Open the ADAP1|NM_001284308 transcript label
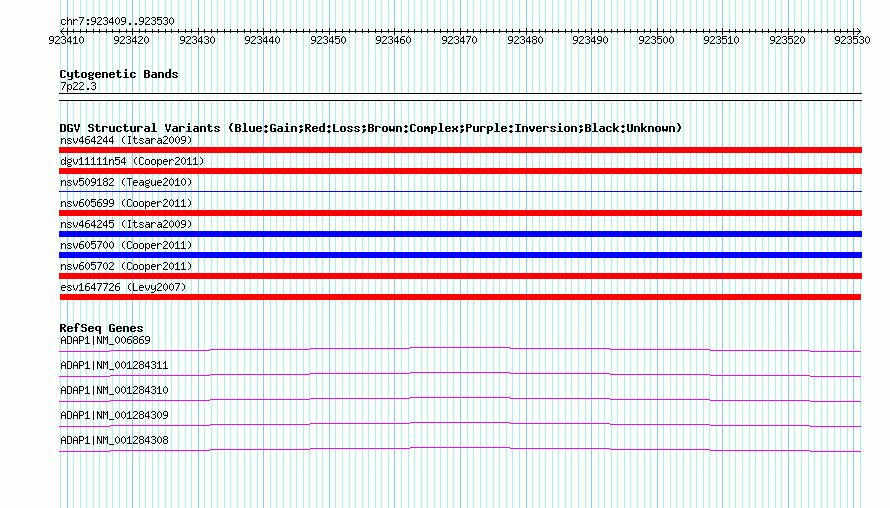Screen dimensions: 890x508 coord(114,440)
